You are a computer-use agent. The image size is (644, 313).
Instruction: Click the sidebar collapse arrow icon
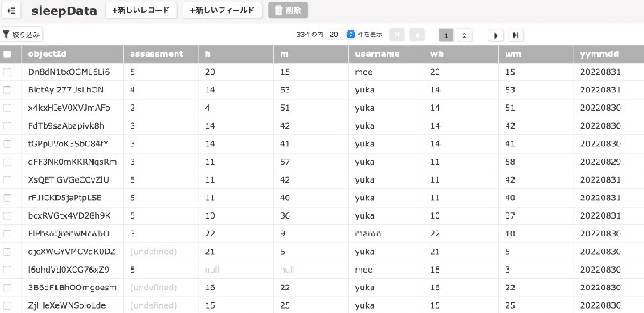tap(11, 11)
